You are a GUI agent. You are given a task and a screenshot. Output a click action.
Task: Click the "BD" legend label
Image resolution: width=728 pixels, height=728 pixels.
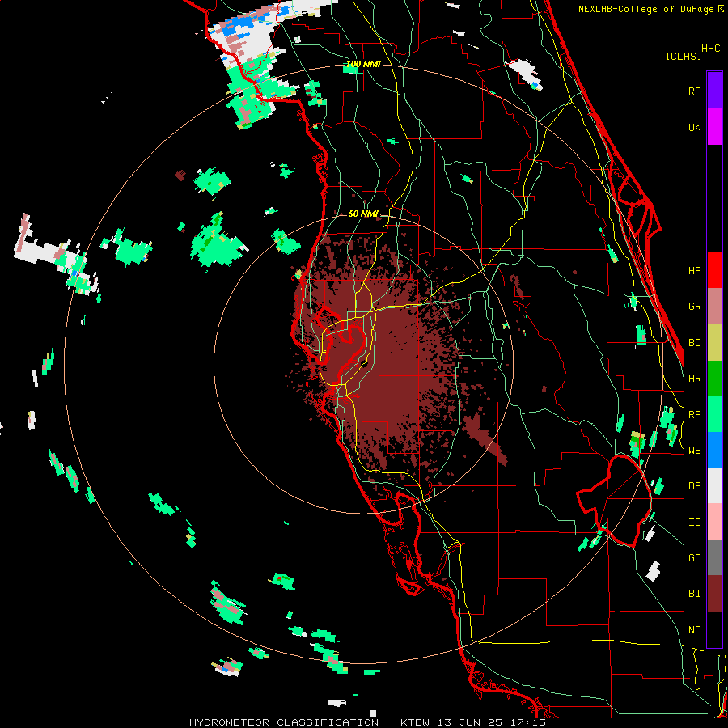pyautogui.click(x=694, y=343)
